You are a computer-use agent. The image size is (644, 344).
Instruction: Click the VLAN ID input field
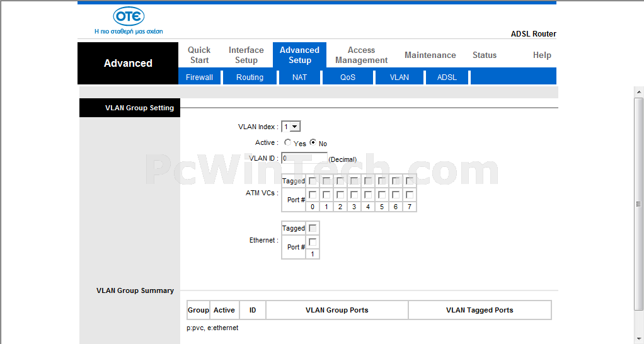(304, 158)
